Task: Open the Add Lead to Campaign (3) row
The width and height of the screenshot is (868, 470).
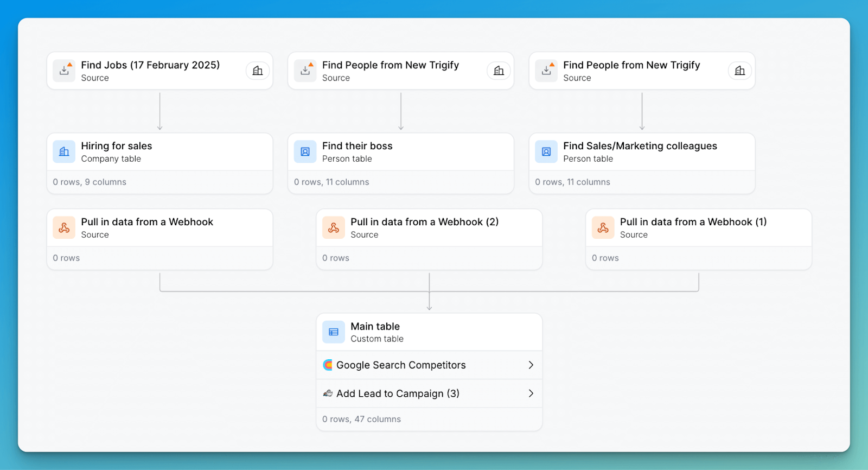Action: point(429,393)
